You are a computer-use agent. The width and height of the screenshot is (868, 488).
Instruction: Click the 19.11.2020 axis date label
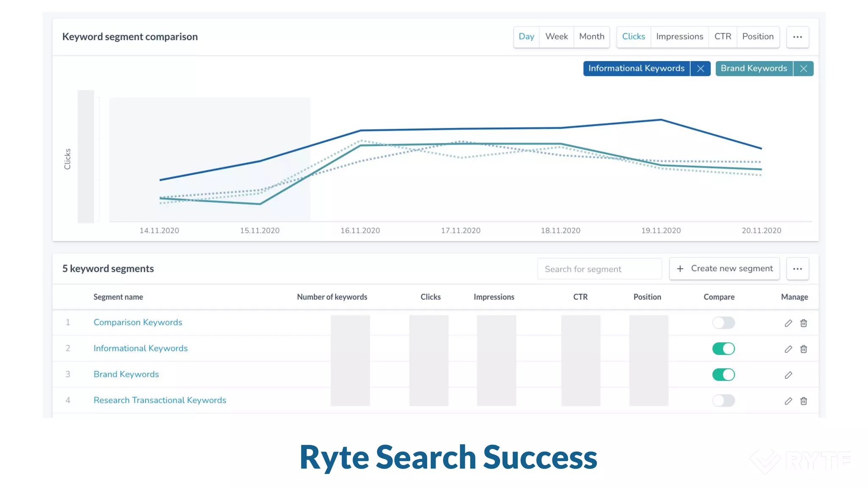661,230
